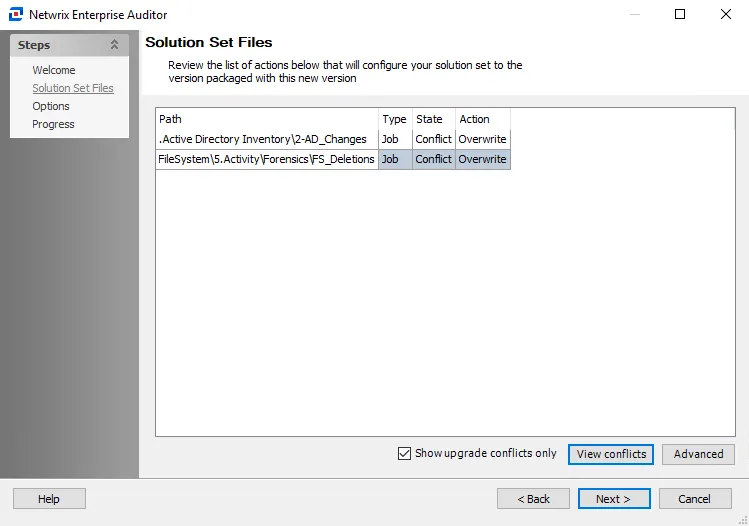Viewport: 749px width, 526px height.
Task: Select the 2-AD_Changes path row
Action: click(x=267, y=139)
